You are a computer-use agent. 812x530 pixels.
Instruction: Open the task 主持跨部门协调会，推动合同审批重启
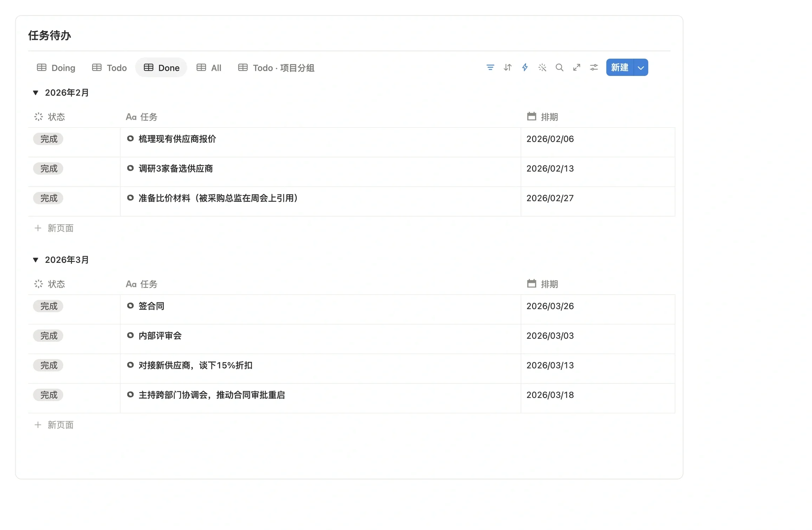[x=212, y=395]
